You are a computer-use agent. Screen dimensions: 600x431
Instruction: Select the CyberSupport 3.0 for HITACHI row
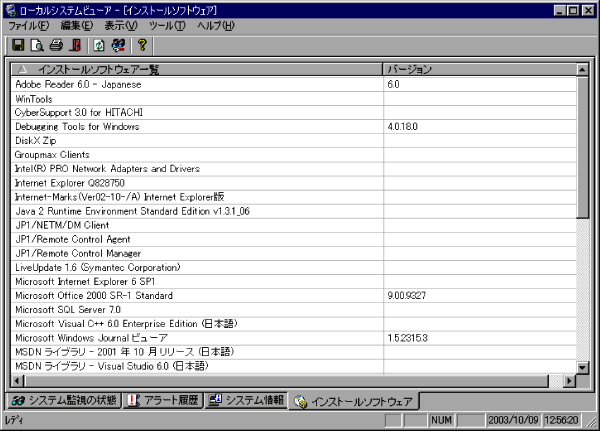pyautogui.click(x=294, y=113)
